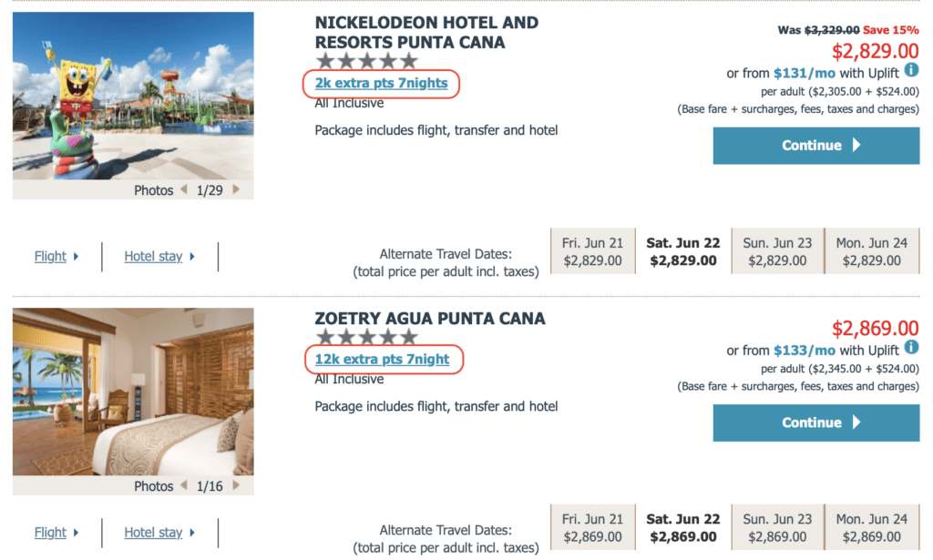Viewport: 933px width, 560px height.
Task: Click the Uplift info icon for Nickelodeon
Action: (912, 71)
